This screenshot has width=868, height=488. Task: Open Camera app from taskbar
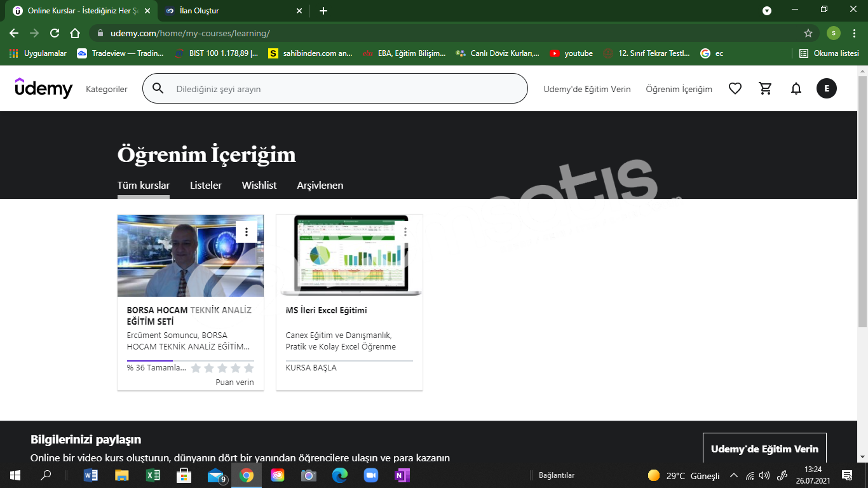[x=309, y=475]
